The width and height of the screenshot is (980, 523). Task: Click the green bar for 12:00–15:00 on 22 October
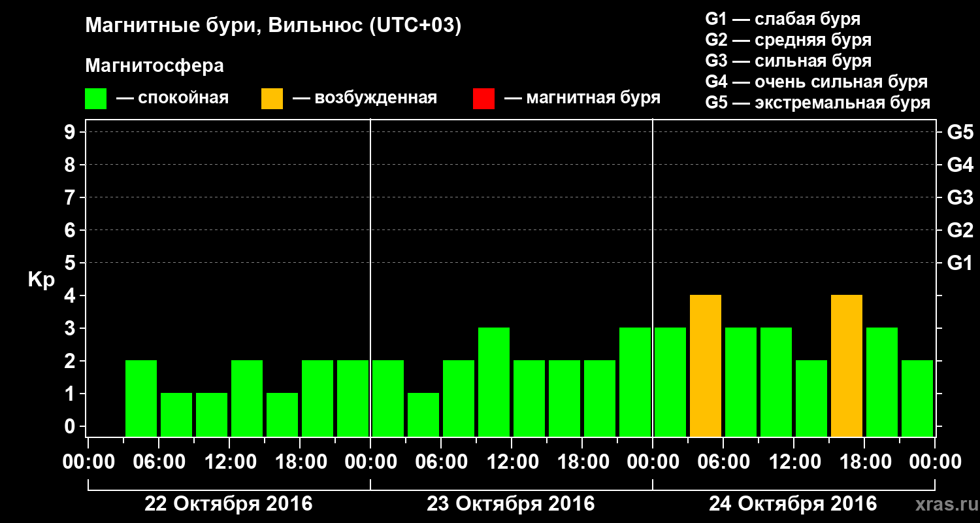[x=247, y=399]
